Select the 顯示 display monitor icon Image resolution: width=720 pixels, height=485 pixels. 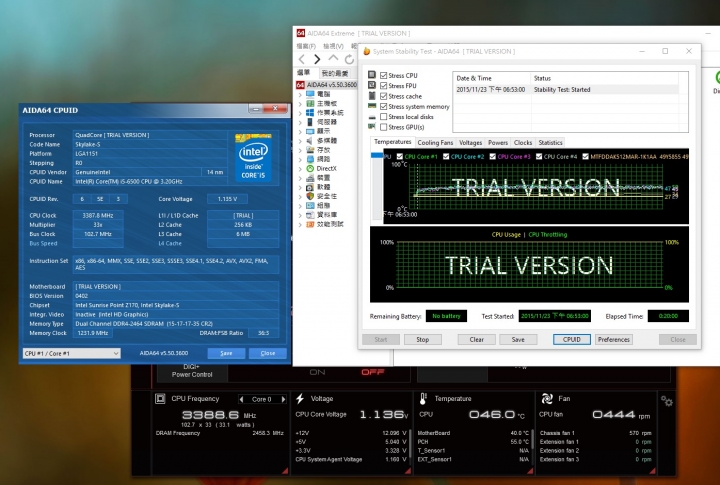coord(310,131)
